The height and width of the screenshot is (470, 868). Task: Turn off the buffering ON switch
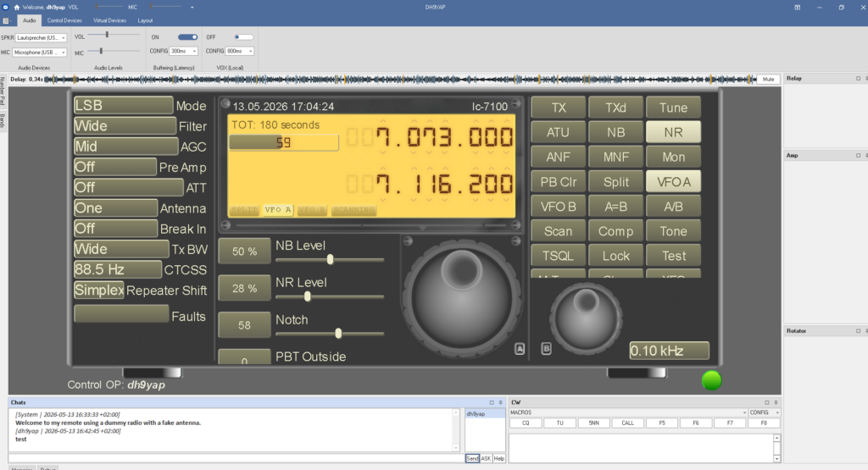pos(187,37)
